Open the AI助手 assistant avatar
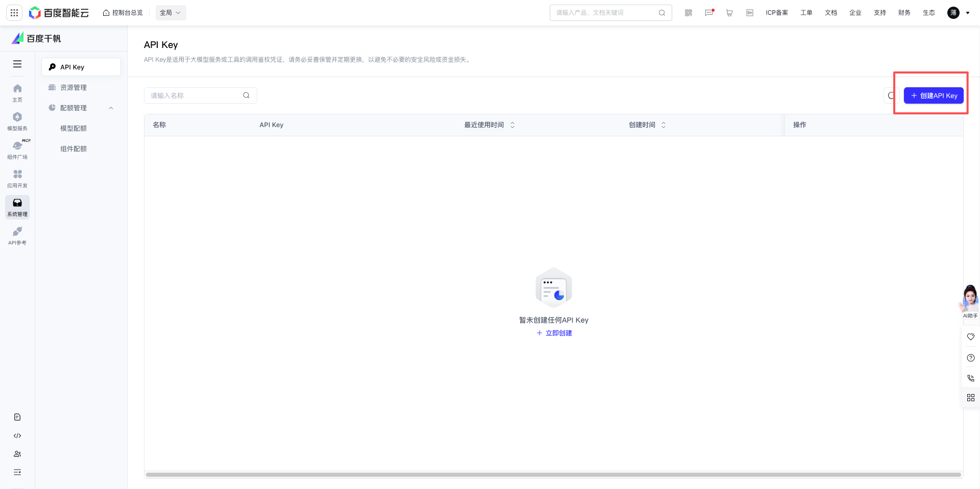The image size is (980, 489). (969, 298)
